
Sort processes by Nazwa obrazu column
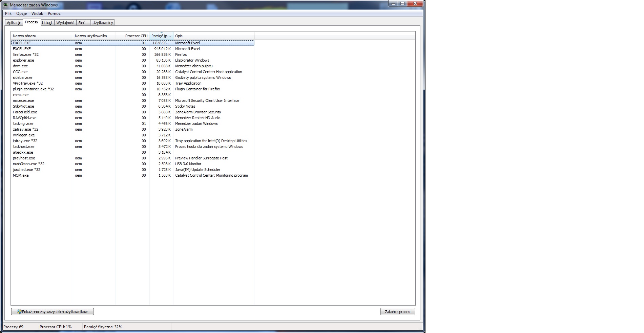click(x=24, y=36)
